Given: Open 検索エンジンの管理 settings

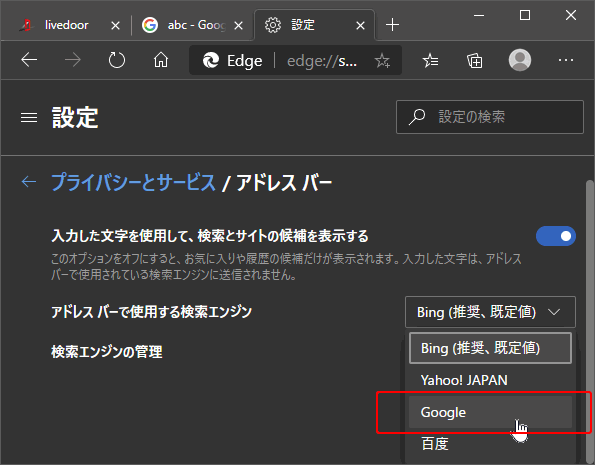Looking at the screenshot, I should 107,352.
